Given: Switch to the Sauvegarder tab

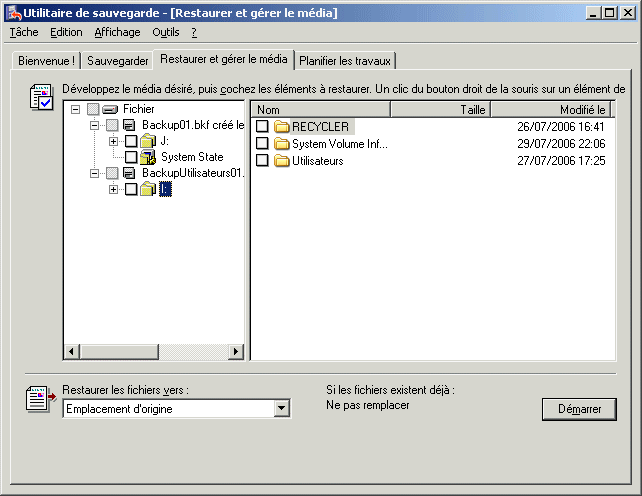Looking at the screenshot, I should click(117, 61).
